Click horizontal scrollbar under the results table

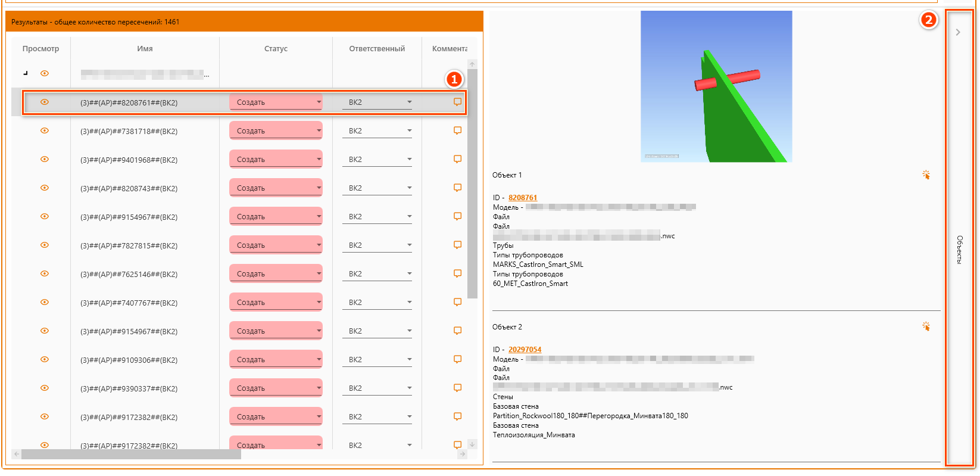click(x=131, y=455)
